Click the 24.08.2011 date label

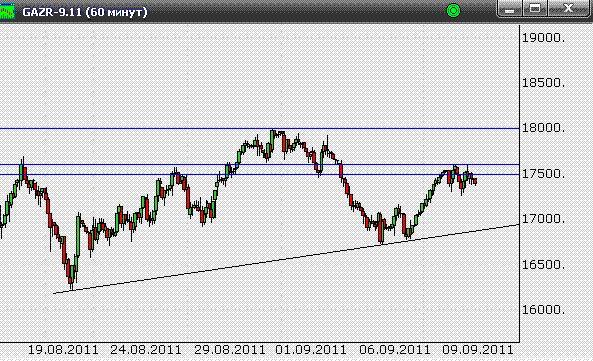146,350
